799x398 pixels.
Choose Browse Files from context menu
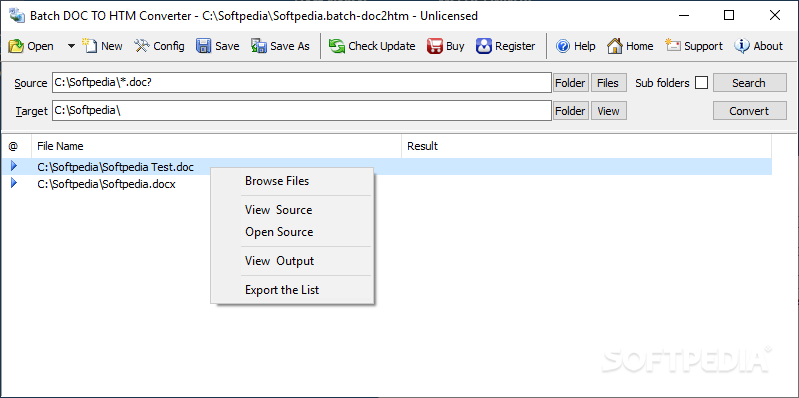292,181
